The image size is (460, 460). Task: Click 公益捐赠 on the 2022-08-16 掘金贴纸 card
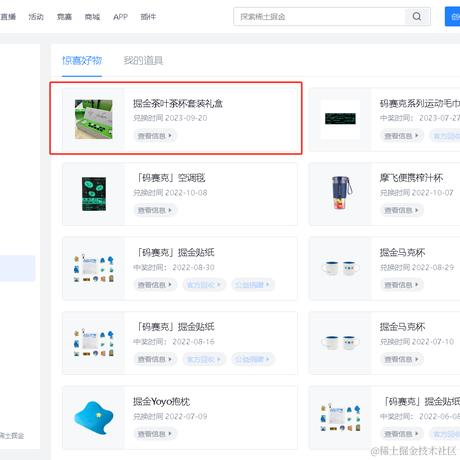253,359
